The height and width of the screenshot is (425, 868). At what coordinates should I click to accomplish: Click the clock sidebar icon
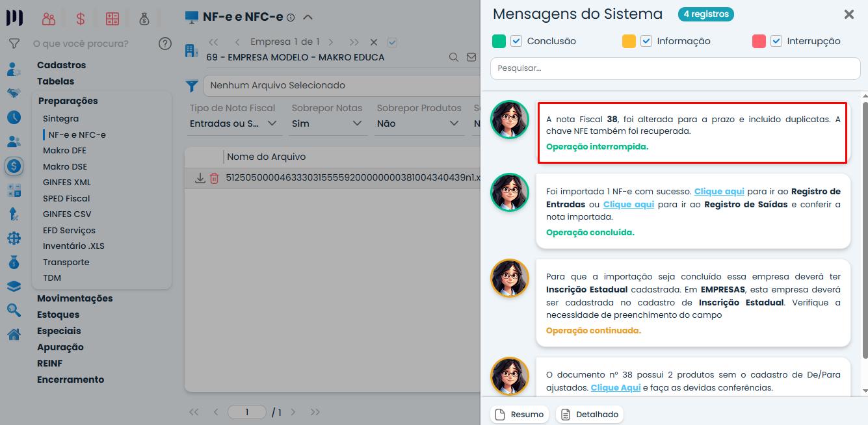[x=14, y=118]
